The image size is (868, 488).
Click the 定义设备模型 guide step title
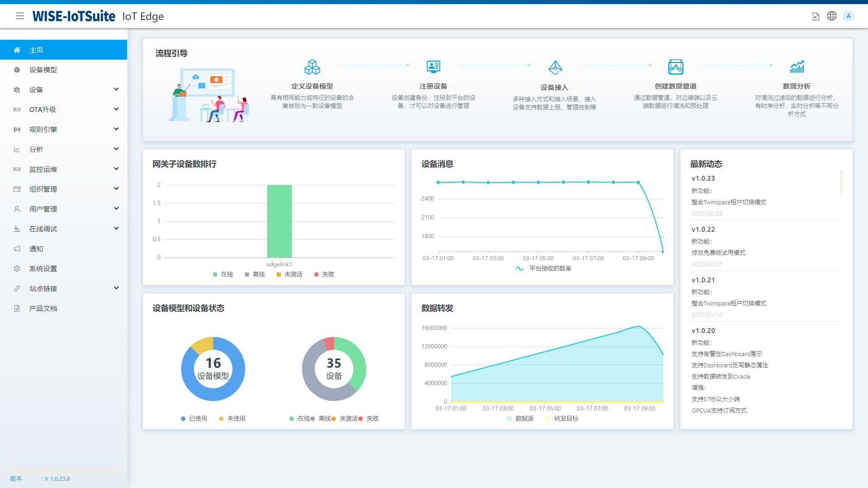click(312, 86)
